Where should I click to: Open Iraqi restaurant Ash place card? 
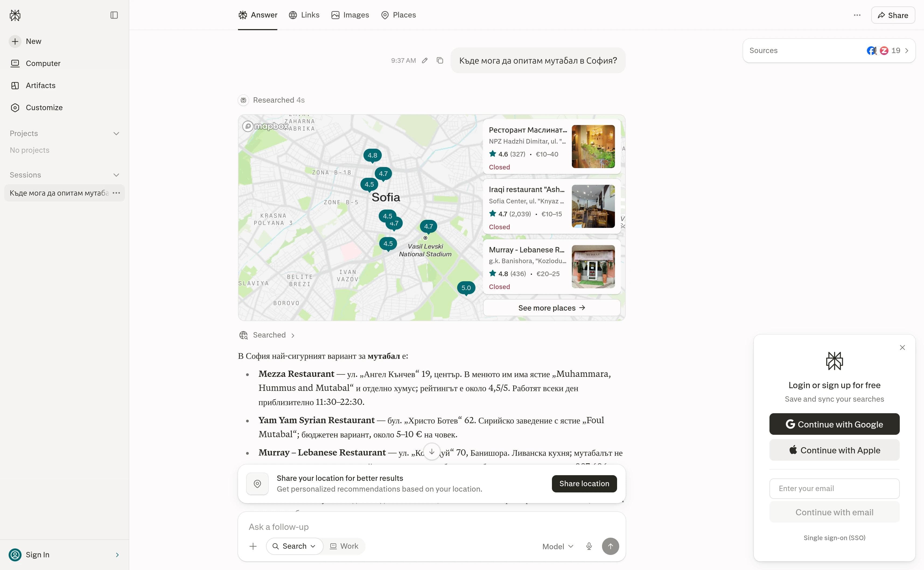552,207
